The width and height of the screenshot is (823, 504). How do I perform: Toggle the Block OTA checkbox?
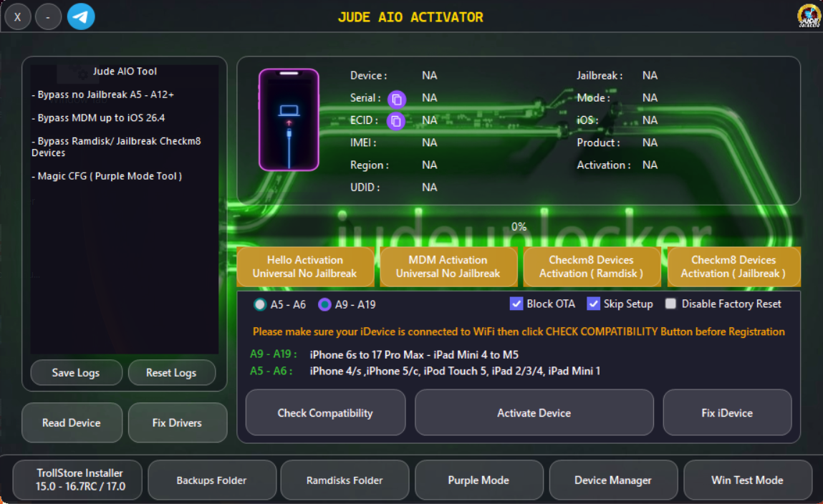(516, 304)
